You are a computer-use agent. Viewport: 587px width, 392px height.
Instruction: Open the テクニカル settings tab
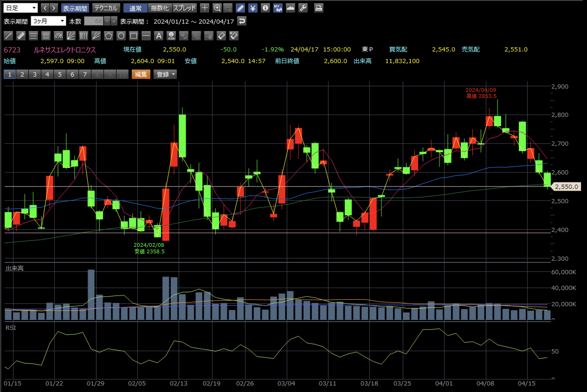[x=106, y=8]
